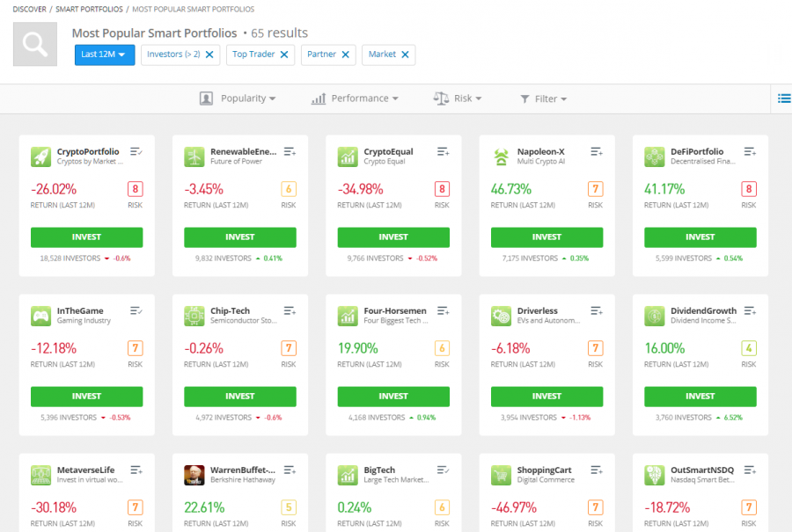Click the CryptoPortfolio rocket icon
Screen dimensions: 792x532
click(40, 157)
